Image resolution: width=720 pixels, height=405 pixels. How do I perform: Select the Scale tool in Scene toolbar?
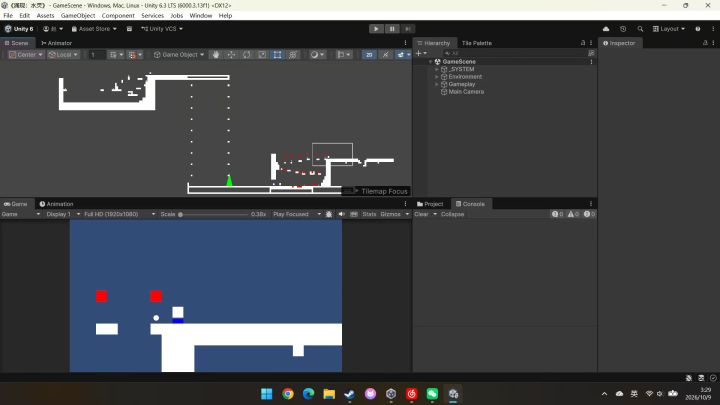pyautogui.click(x=262, y=55)
